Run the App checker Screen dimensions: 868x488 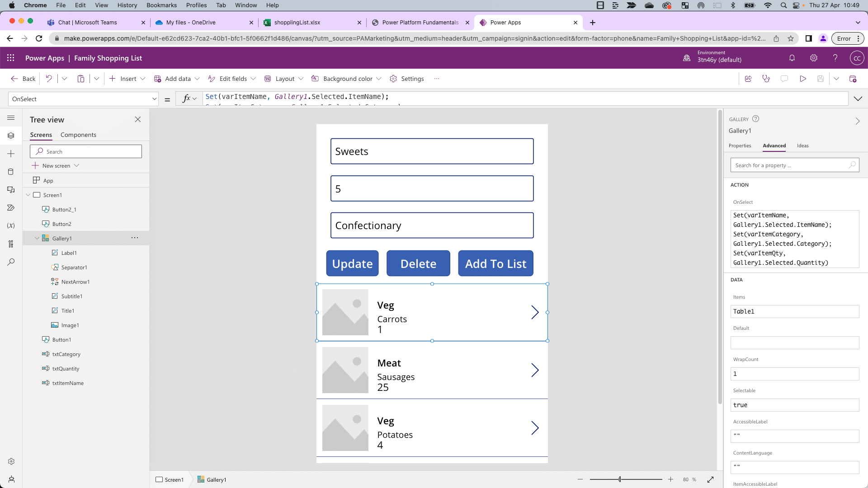(x=766, y=79)
